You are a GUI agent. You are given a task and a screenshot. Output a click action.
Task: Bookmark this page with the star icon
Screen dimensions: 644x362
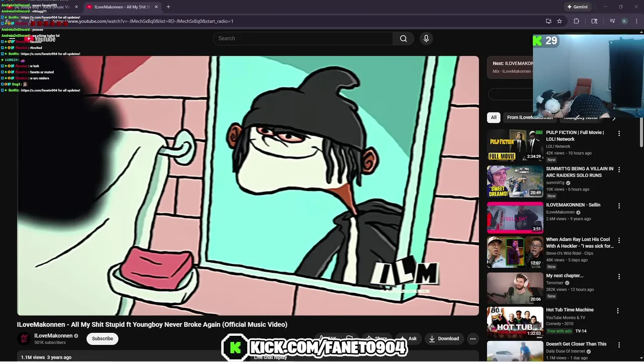(559, 21)
